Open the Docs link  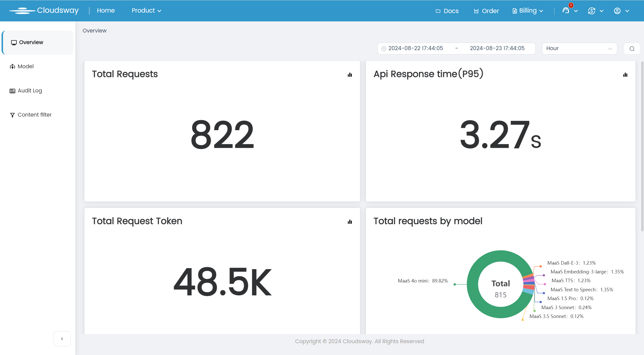(x=447, y=11)
